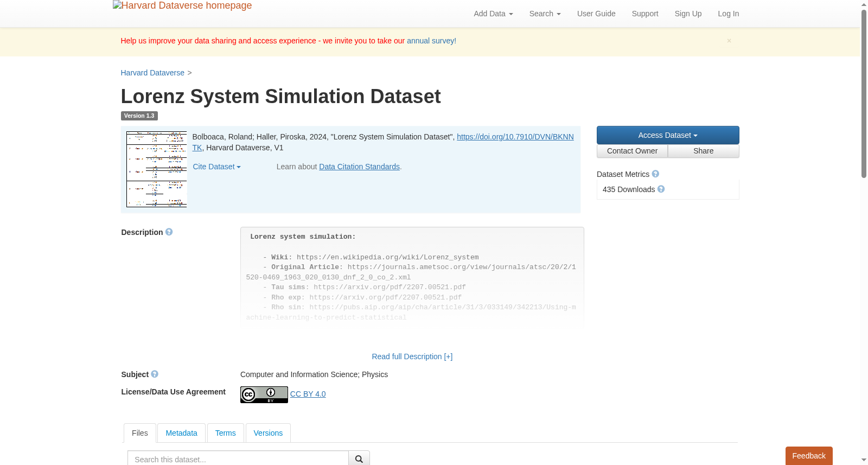Click the Description help question icon
Viewport: 868px width, 465px height.
[x=169, y=232]
